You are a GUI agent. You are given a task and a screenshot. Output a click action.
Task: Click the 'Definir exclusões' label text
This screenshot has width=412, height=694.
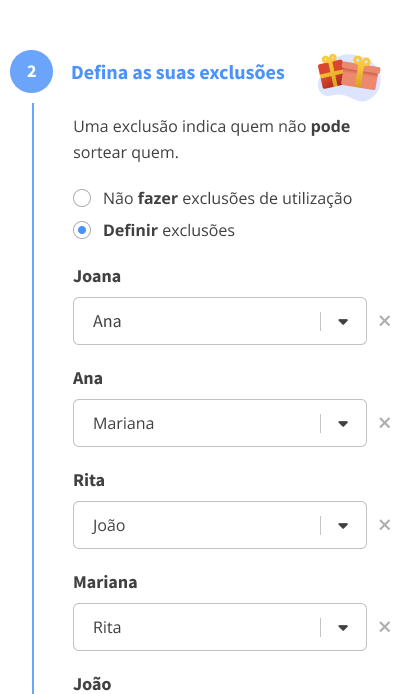click(x=169, y=231)
